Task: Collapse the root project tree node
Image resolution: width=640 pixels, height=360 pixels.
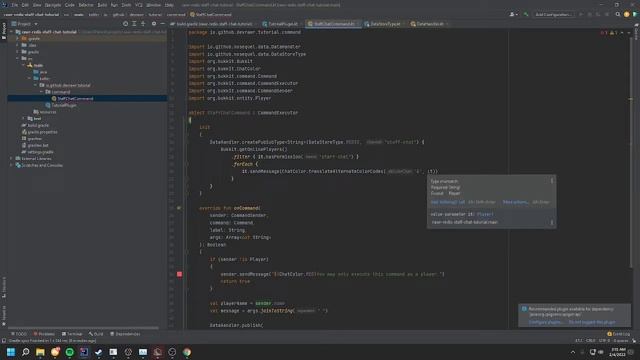Action: click(12, 32)
